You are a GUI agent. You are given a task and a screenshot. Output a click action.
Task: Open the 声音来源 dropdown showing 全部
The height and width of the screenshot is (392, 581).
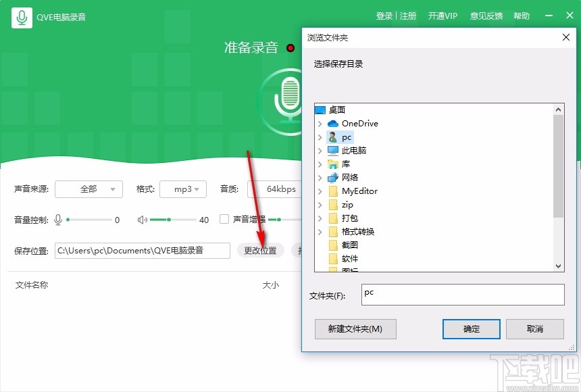89,189
